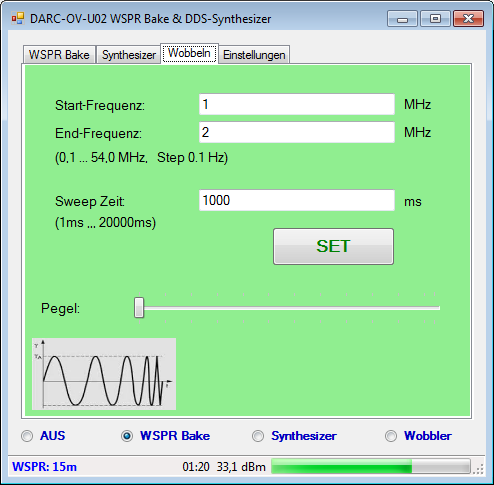Click the Sweep Zeit input field
The image size is (494, 485).
[297, 200]
